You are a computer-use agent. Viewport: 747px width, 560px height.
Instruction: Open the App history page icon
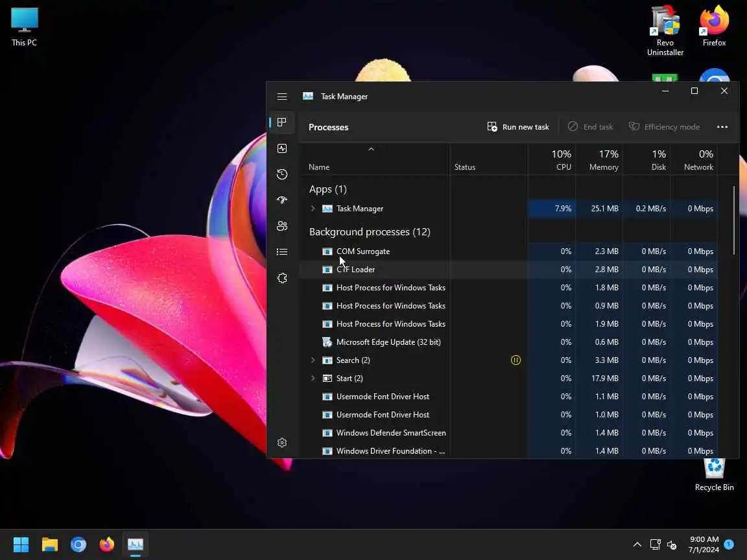point(282,174)
